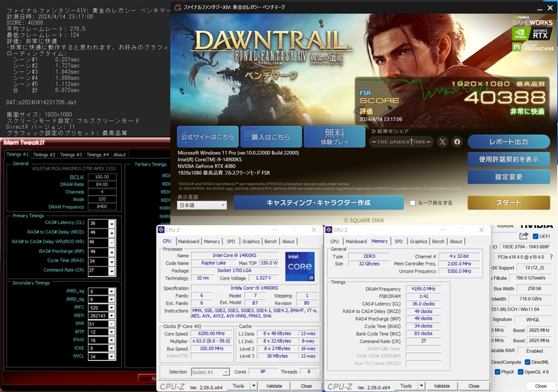Click the Facebook share icon

coord(457,142)
